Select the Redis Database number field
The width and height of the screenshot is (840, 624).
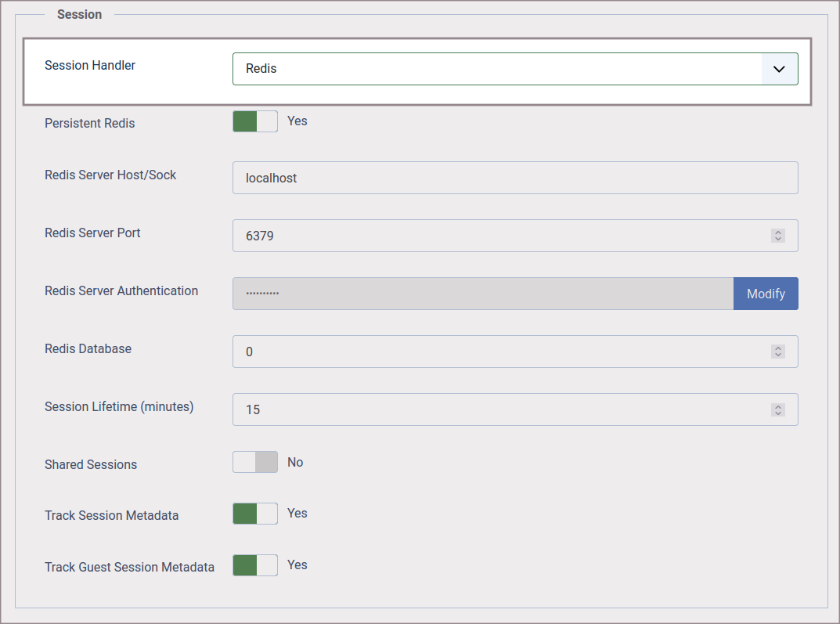[x=501, y=352]
